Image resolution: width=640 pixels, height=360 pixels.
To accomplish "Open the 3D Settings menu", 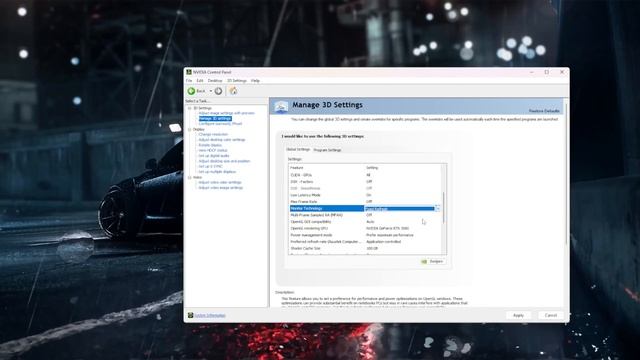I will tap(237, 81).
